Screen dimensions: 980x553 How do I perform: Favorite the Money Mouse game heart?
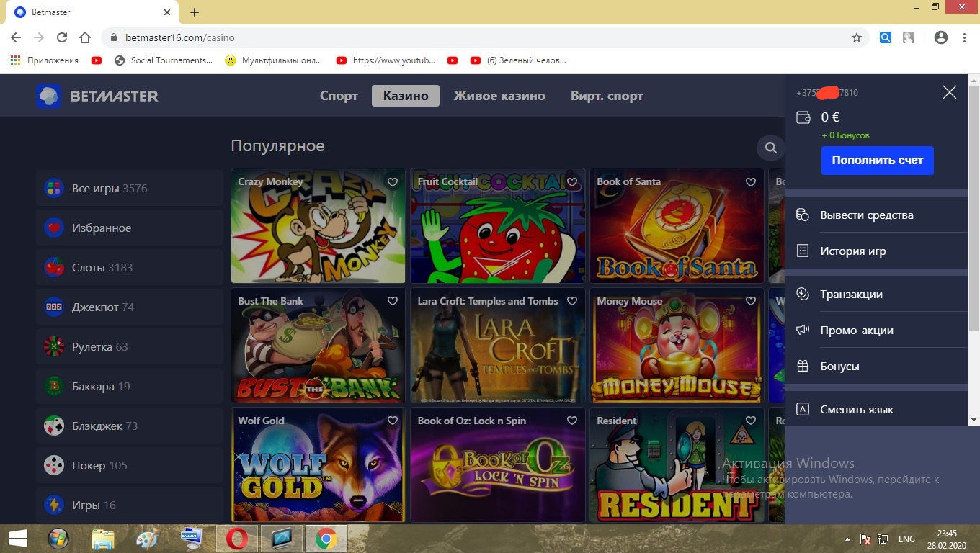(751, 301)
